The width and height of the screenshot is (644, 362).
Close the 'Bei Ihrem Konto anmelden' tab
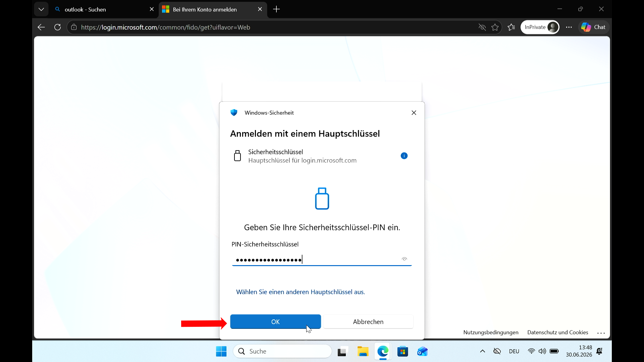pos(260,9)
